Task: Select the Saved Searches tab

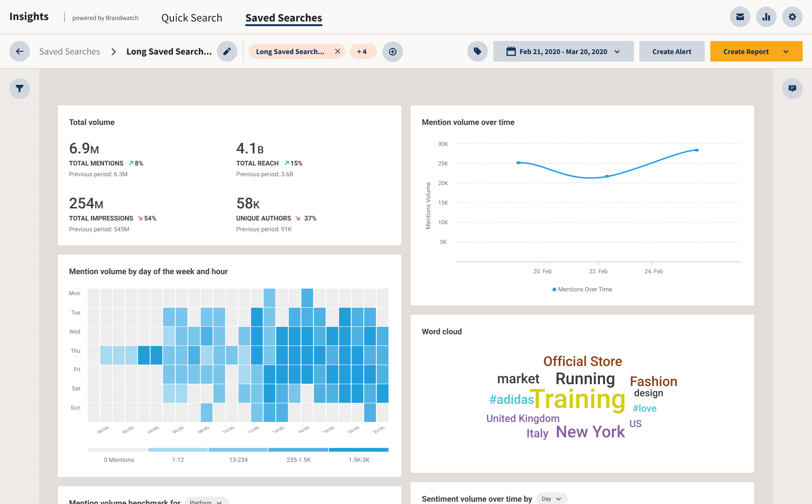Action: coord(284,18)
